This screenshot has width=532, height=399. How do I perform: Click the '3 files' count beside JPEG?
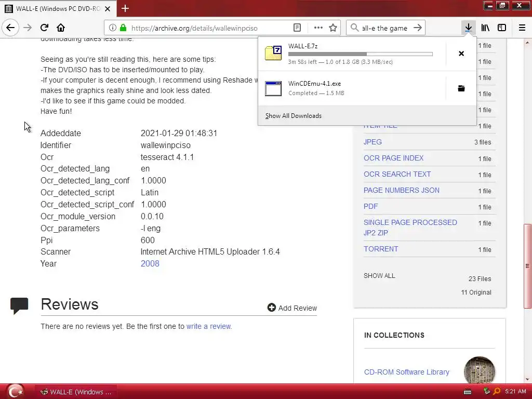pos(483,142)
